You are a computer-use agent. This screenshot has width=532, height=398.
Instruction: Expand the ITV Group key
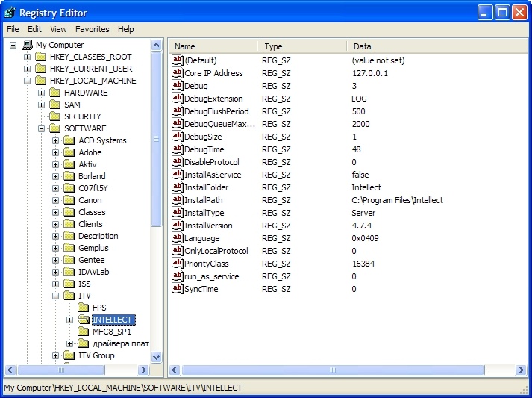(x=56, y=355)
